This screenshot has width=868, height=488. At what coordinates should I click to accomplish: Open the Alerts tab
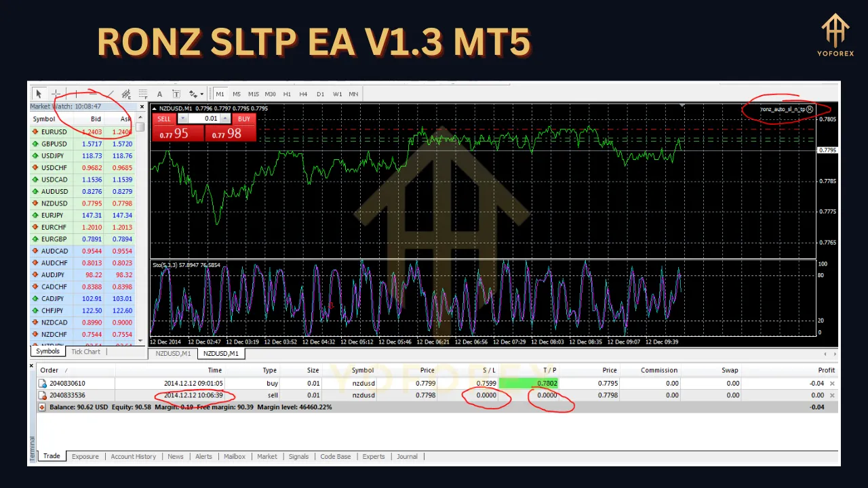point(203,456)
